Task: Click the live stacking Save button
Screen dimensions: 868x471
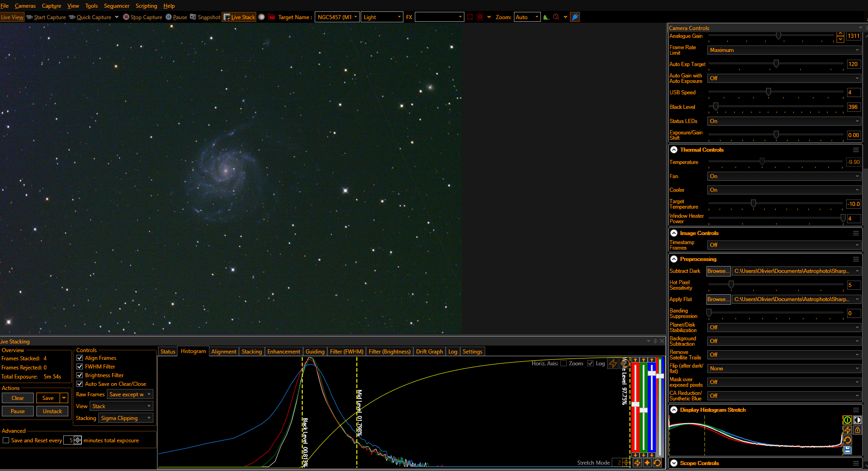Action: [x=48, y=398]
